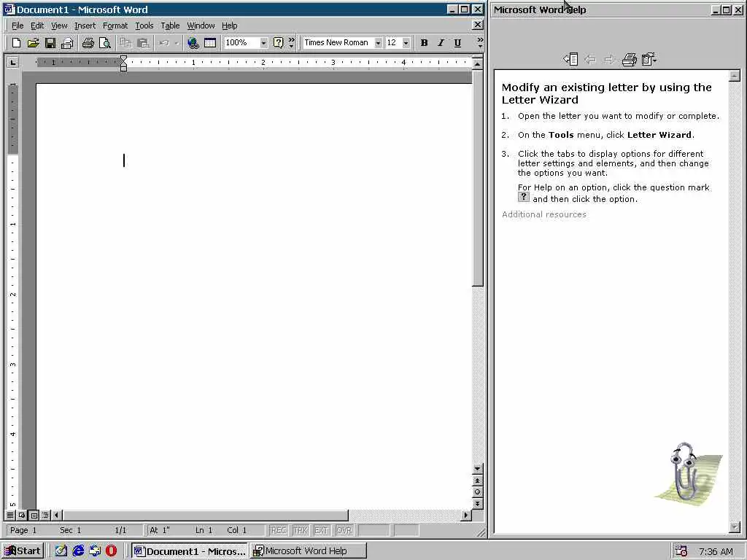The image size is (747, 560).
Task: Create a new blank document with the New icon
Action: tap(16, 43)
